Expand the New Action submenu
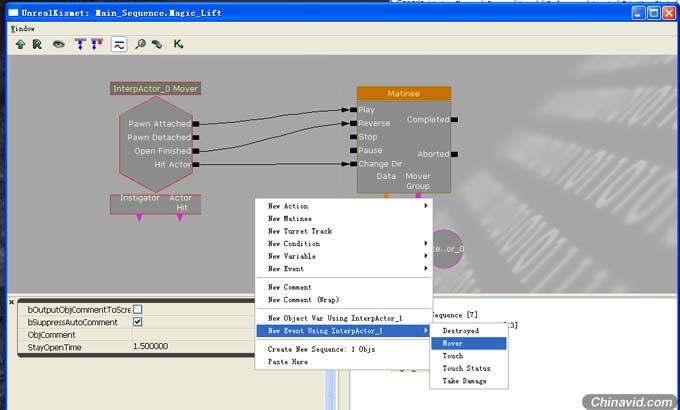680x410 pixels. coord(344,206)
